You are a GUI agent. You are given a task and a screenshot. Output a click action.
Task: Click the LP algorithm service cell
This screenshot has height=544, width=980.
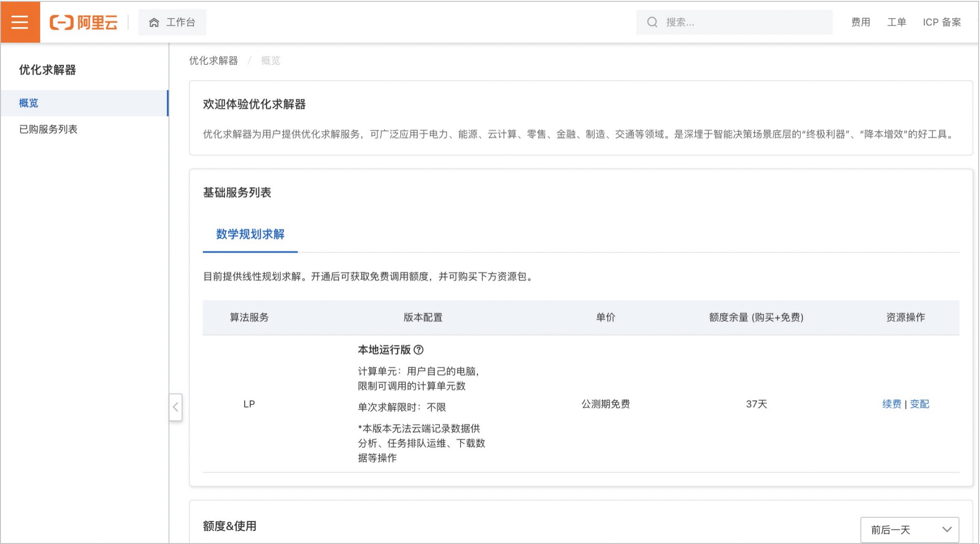click(x=249, y=404)
